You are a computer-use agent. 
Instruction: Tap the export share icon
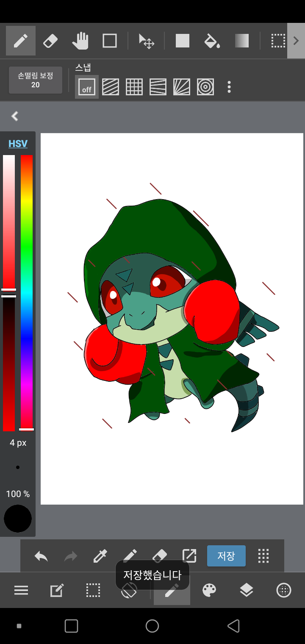click(189, 556)
